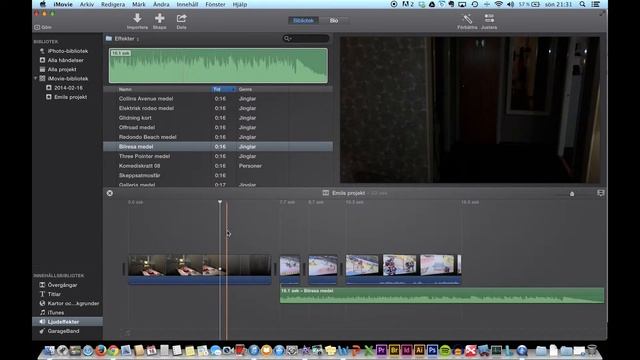Click the sound effects search field
The width and height of the screenshot is (640, 360).
click(x=306, y=38)
